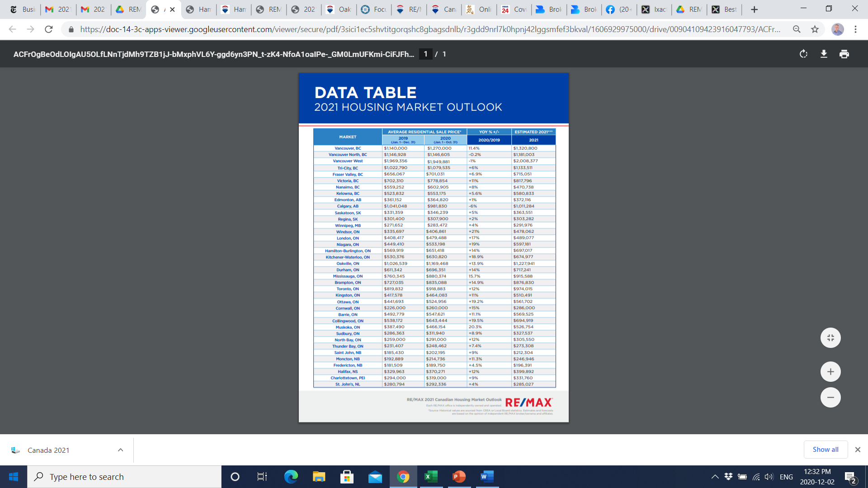868x488 pixels.
Task: Fit page to window zoom button
Action: point(830,338)
